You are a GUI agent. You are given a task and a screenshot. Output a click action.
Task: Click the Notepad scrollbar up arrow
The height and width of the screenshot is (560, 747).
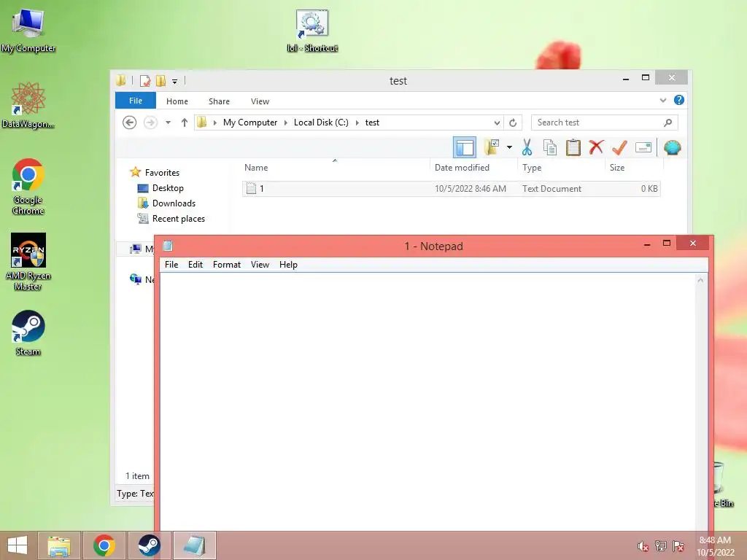700,280
